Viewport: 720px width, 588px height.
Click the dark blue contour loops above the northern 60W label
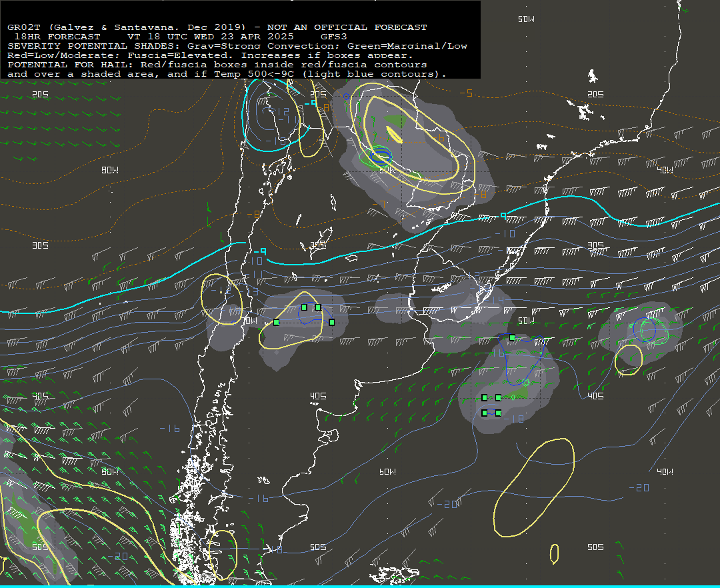pyautogui.click(x=381, y=155)
